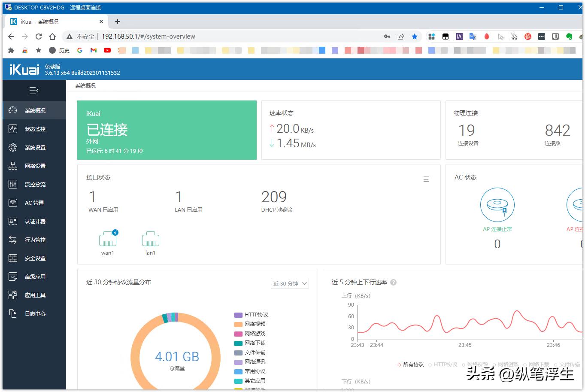Open 流控分流 from the sidebar
The width and height of the screenshot is (585, 392).
tap(34, 184)
